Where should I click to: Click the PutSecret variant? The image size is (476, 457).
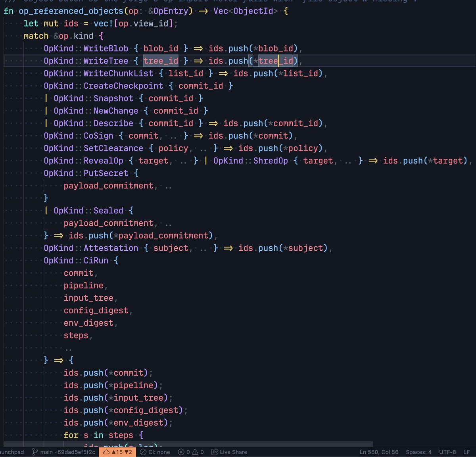(x=106, y=173)
